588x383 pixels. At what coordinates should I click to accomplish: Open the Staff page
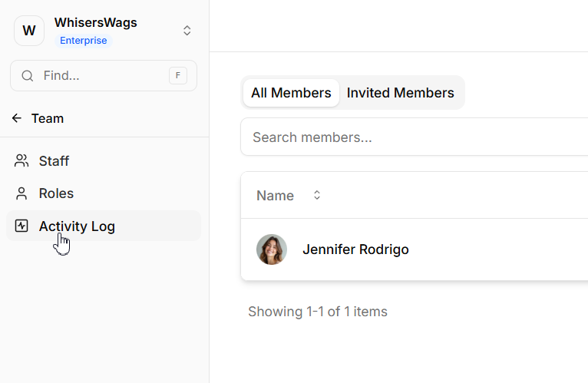click(55, 161)
